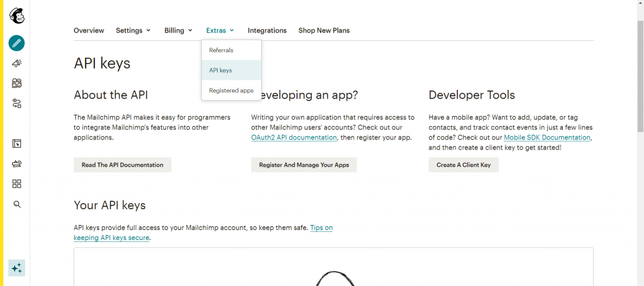
Task: Click Read The API Documentation button
Action: [123, 165]
